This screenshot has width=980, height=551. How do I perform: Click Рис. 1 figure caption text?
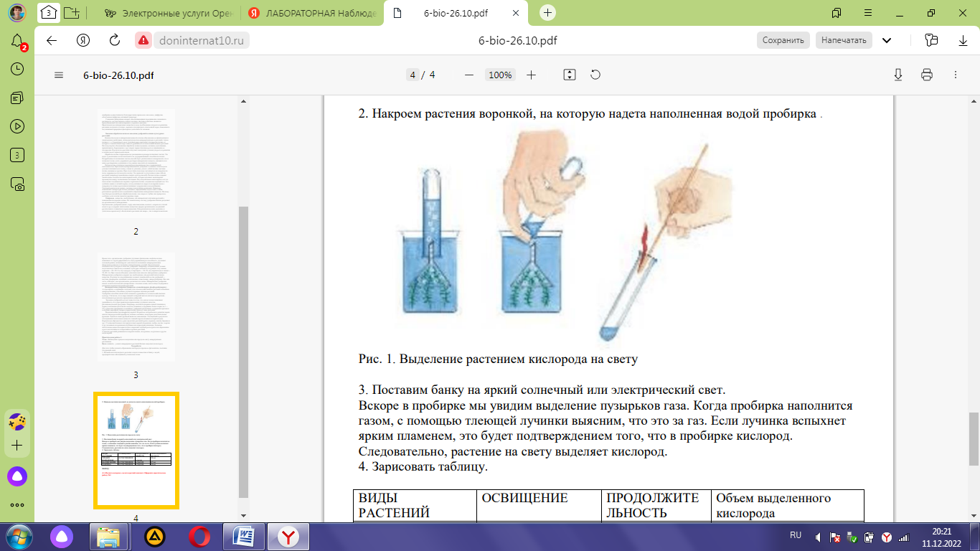[x=498, y=359]
